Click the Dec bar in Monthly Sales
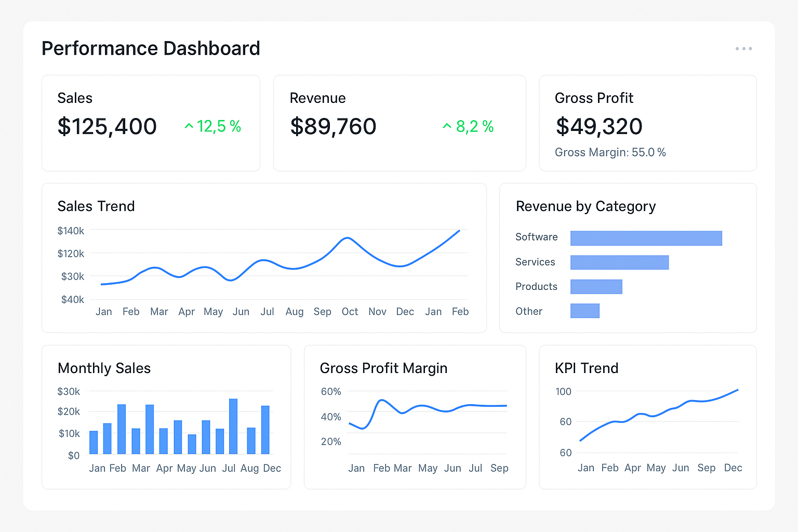 pos(265,430)
